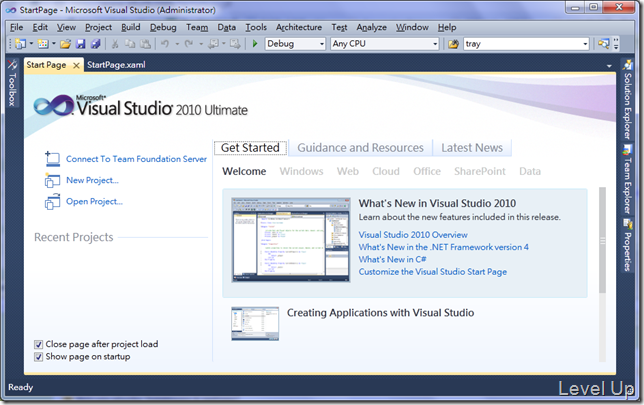Click the What's New IDE screenshot thumbnail
The image size is (644, 405).
pyautogui.click(x=291, y=240)
